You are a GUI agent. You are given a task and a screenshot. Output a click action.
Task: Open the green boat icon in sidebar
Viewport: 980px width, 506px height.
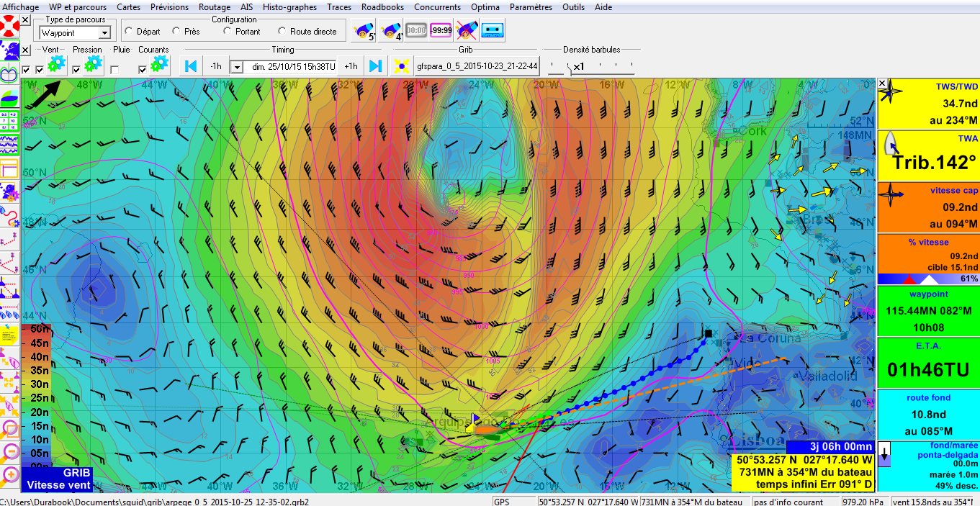click(x=10, y=98)
